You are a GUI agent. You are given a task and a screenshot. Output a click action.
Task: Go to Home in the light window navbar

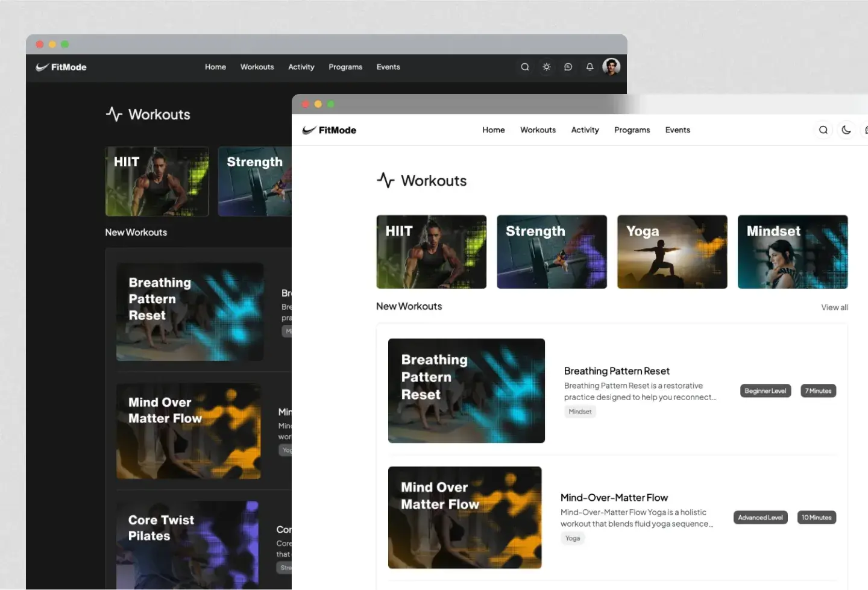coord(494,130)
